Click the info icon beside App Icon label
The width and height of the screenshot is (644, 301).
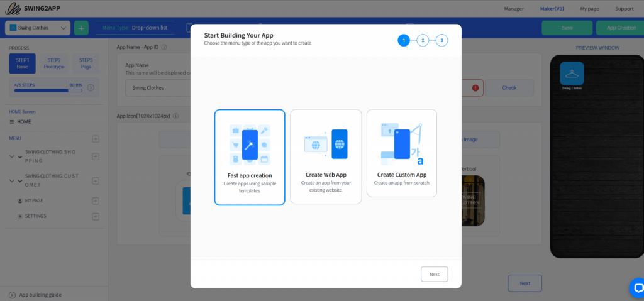pyautogui.click(x=176, y=116)
